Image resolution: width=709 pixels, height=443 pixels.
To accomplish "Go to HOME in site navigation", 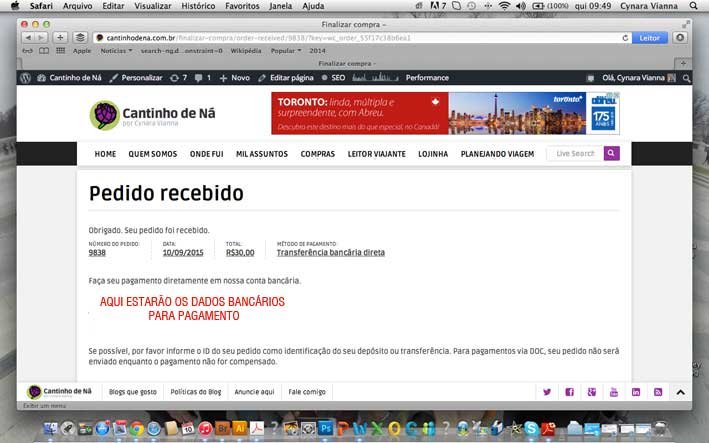I will click(105, 154).
